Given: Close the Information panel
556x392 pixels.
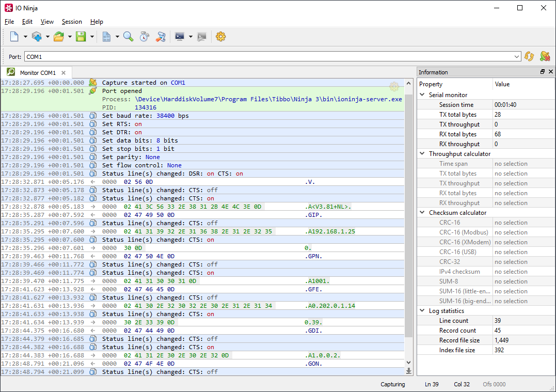Looking at the screenshot, I should click(551, 72).
